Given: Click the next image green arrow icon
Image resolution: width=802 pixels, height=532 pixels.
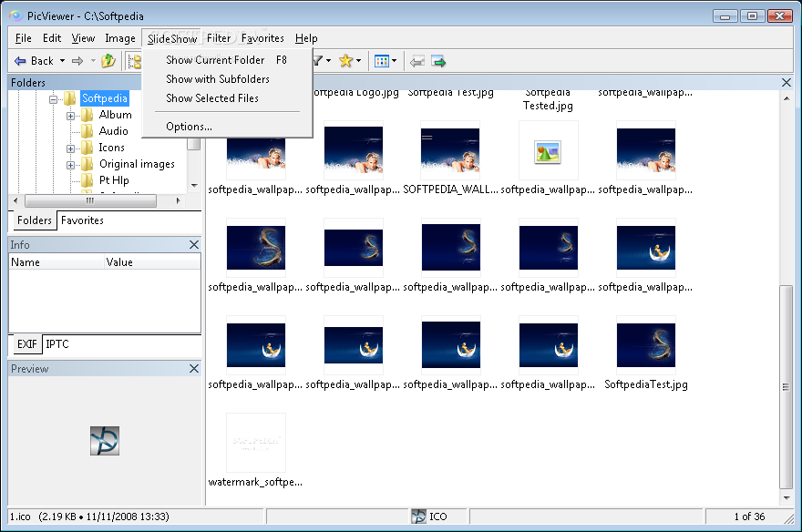Looking at the screenshot, I should [438, 62].
